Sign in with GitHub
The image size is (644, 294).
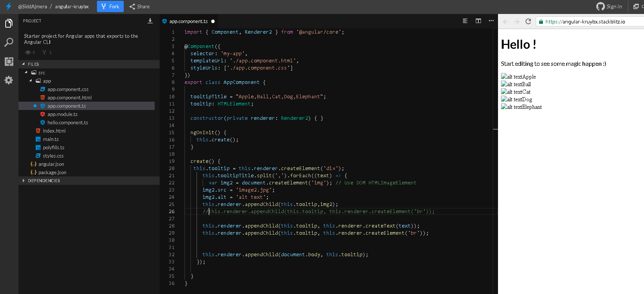pyautogui.click(x=609, y=6)
